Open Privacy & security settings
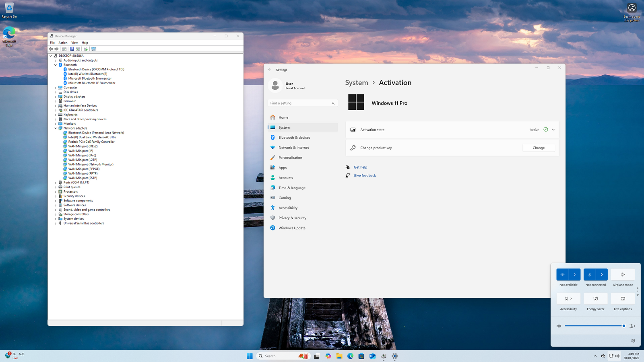Image resolution: width=644 pixels, height=362 pixels. [x=303, y=218]
